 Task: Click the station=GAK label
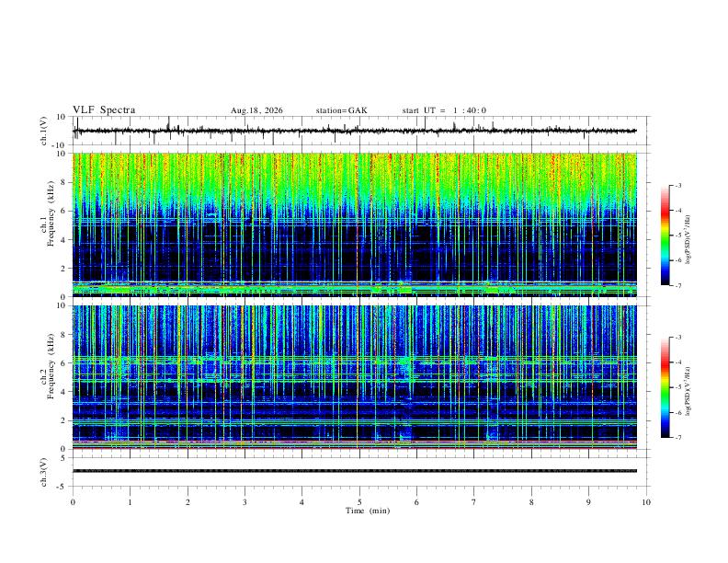pyautogui.click(x=341, y=110)
